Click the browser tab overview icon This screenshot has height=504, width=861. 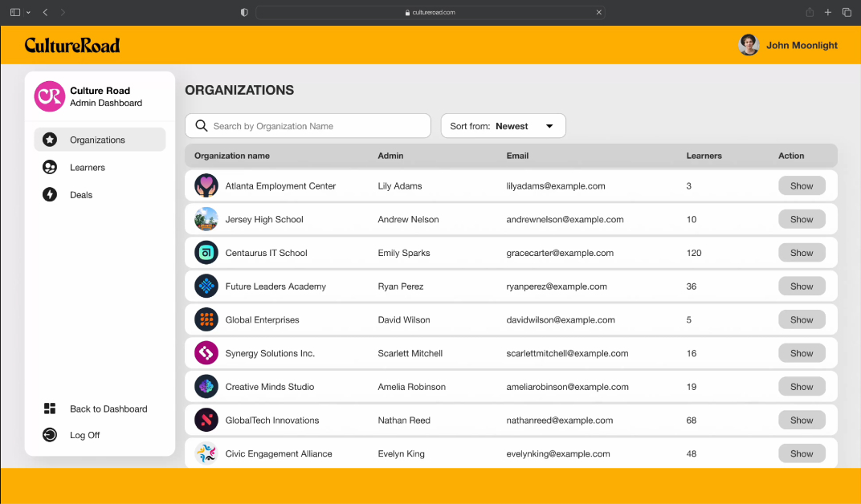point(847,12)
